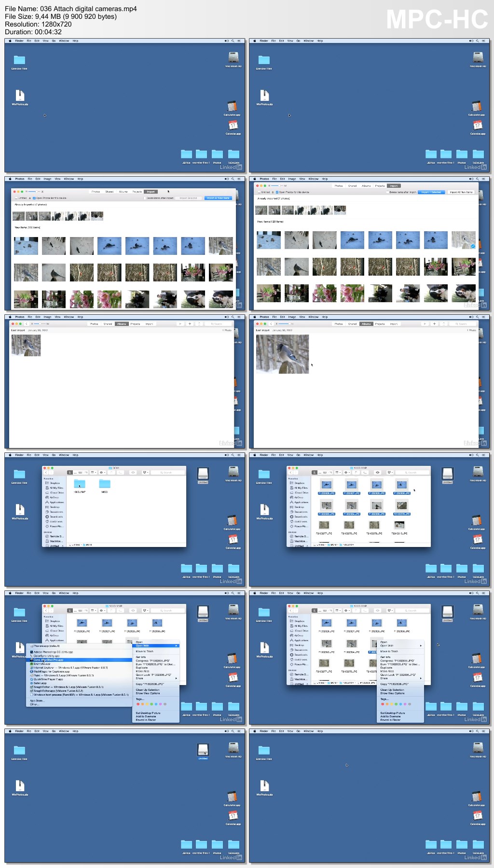The height and width of the screenshot is (868, 494).
Task: Switch to icon view in the DCIM window toolbar
Action: pyautogui.click(x=70, y=473)
